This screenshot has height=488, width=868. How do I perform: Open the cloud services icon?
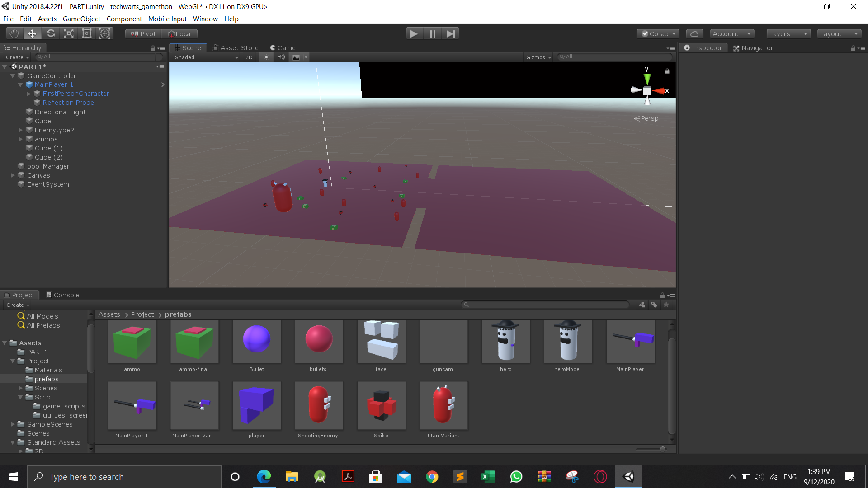click(x=694, y=33)
